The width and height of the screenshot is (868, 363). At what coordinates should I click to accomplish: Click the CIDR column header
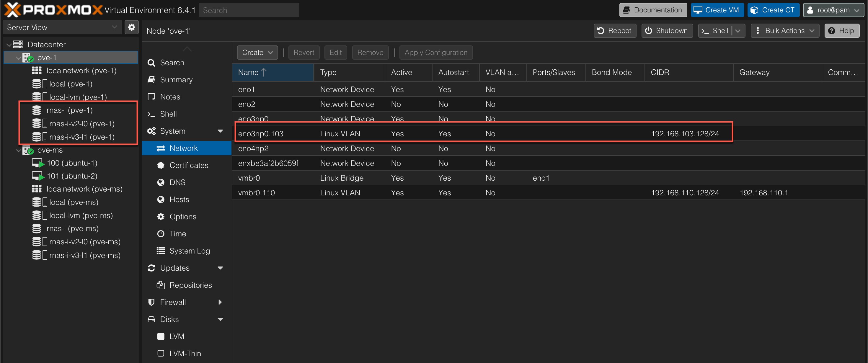[x=689, y=72]
